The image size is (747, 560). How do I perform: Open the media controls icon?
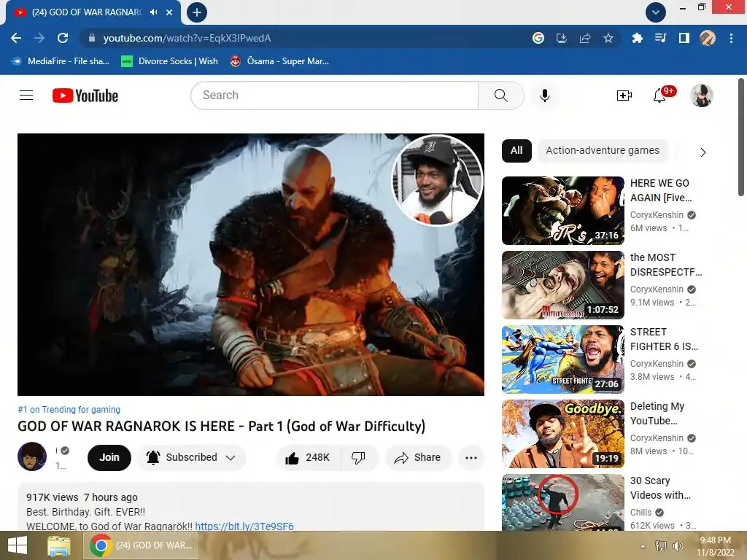pyautogui.click(x=661, y=38)
